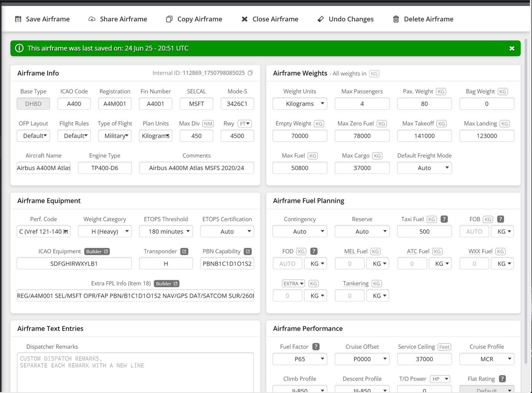Open the Type of Flight dropdown

click(115, 136)
